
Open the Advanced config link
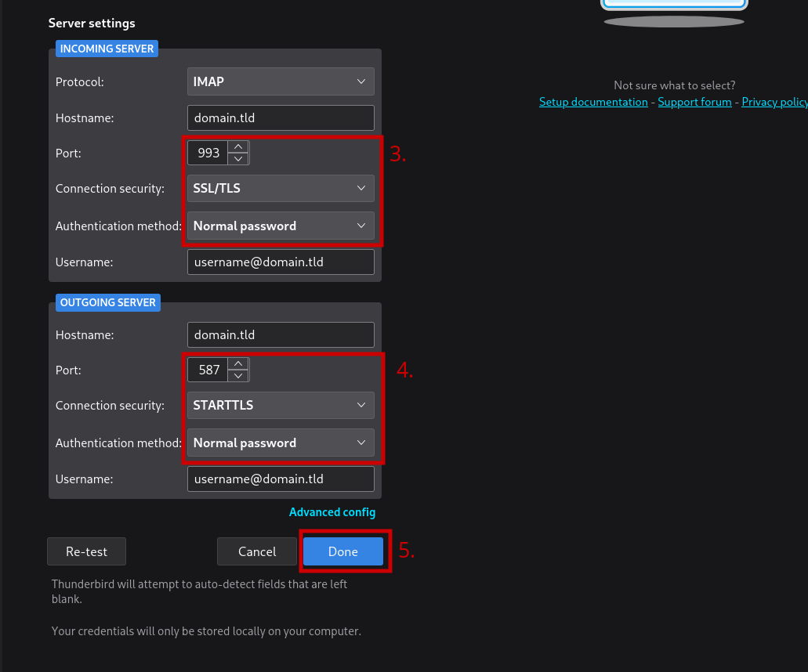coord(332,512)
